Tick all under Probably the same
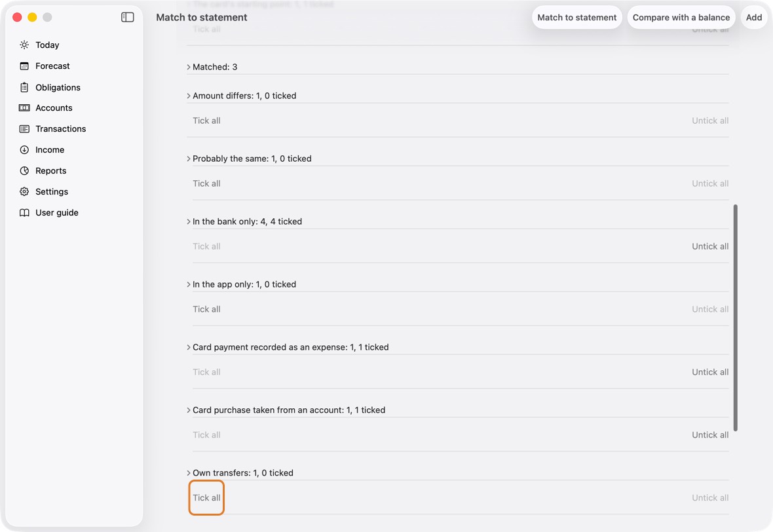The height and width of the screenshot is (532, 773). pos(206,183)
